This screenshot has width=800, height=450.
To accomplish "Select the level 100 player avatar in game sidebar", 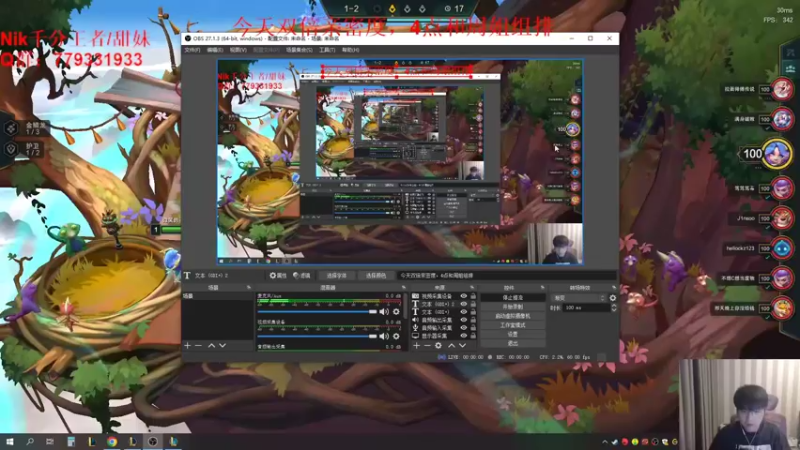I will click(x=777, y=153).
